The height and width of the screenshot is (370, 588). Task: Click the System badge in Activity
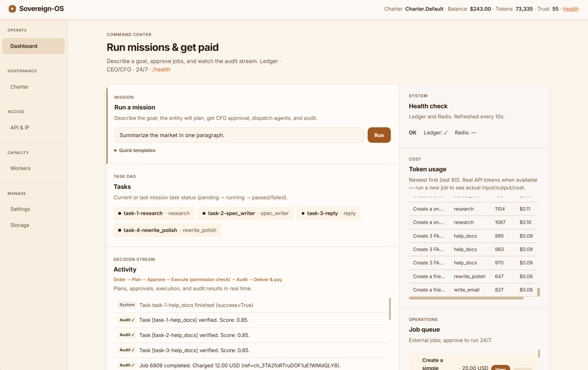coord(127,305)
